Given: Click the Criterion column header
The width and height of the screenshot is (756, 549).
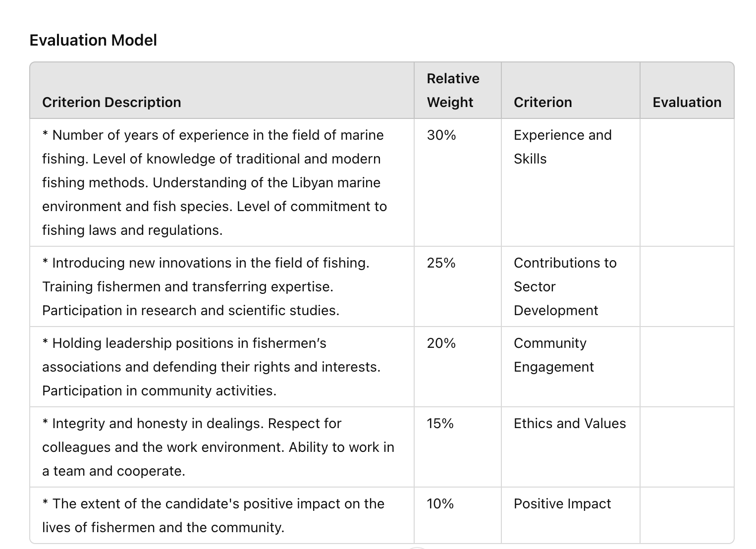Looking at the screenshot, I should pyautogui.click(x=542, y=102).
